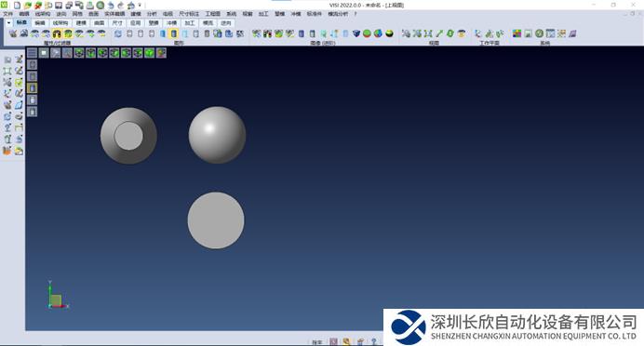Switch to the 尺寸 ribbon tab
The image size is (644, 346).
click(x=117, y=23)
